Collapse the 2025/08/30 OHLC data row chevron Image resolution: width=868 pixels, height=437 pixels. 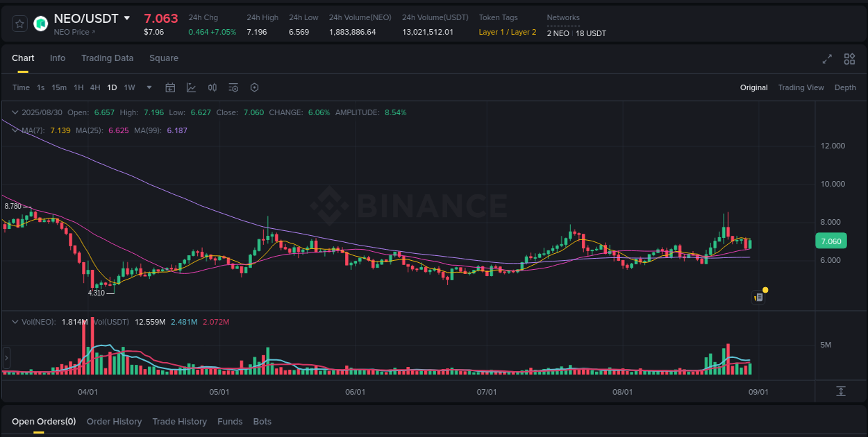[x=15, y=112]
